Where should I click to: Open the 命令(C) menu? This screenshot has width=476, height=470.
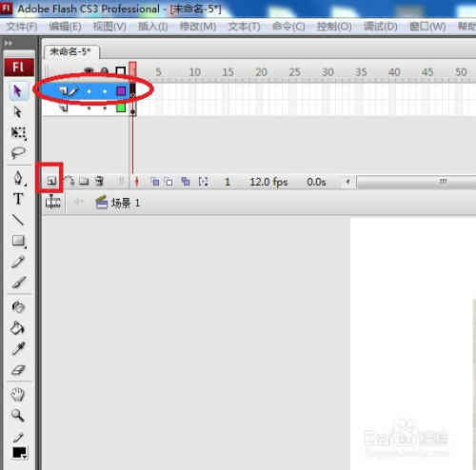(x=288, y=27)
